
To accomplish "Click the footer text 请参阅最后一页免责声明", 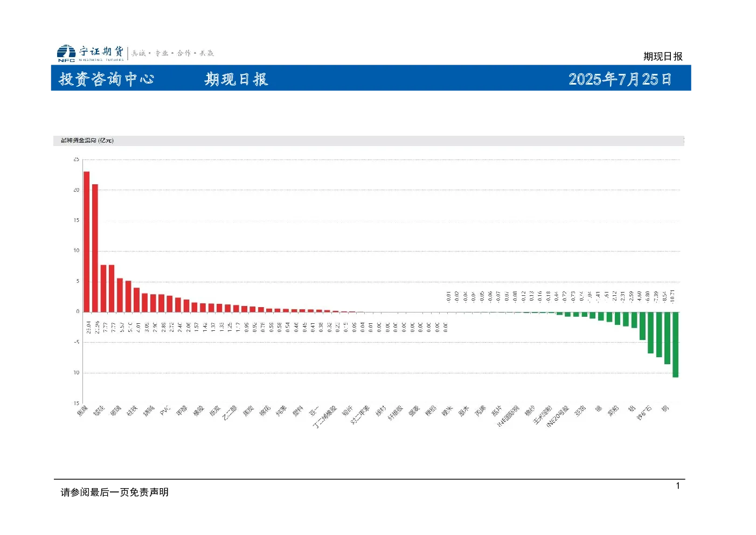I will pos(114,492).
